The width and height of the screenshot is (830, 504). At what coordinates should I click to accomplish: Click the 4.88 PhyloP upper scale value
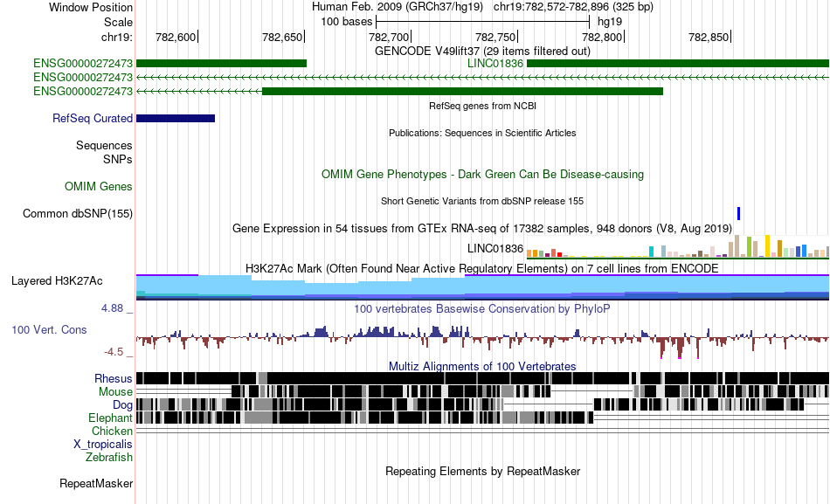point(112,308)
